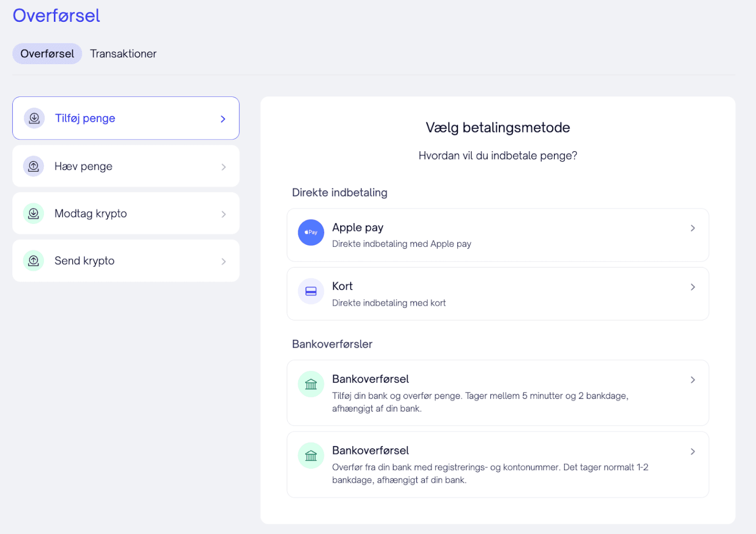Click the second Bankoverførsel bank building icon
The image size is (756, 534).
coord(311,455)
